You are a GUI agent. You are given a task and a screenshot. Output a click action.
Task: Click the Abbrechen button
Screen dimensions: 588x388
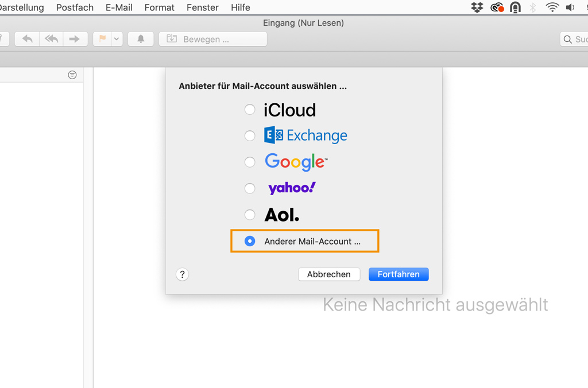click(x=329, y=274)
